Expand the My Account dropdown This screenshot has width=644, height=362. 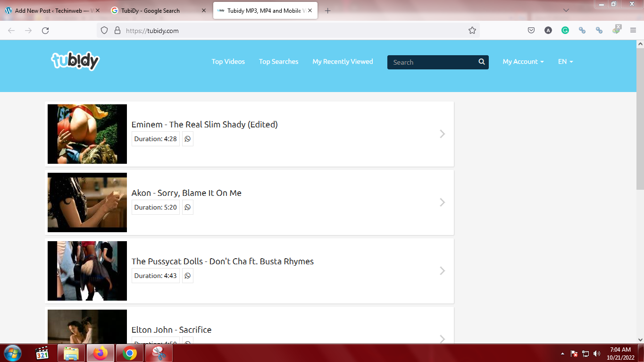pyautogui.click(x=523, y=62)
